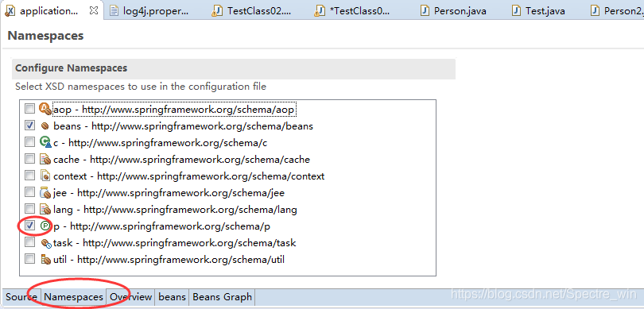The height and width of the screenshot is (309, 644).
Task: Click the aop namespace icon
Action: click(45, 109)
